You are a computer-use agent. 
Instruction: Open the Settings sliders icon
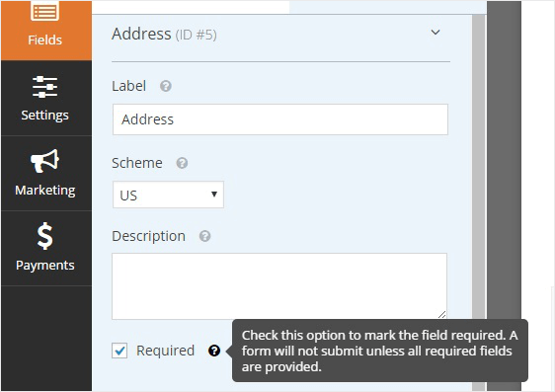45,87
